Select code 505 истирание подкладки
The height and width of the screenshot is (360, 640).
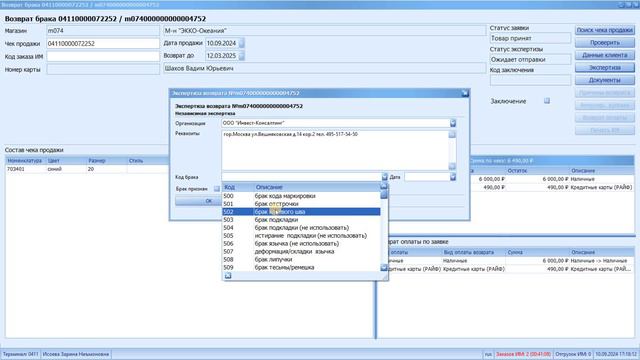coord(301,236)
